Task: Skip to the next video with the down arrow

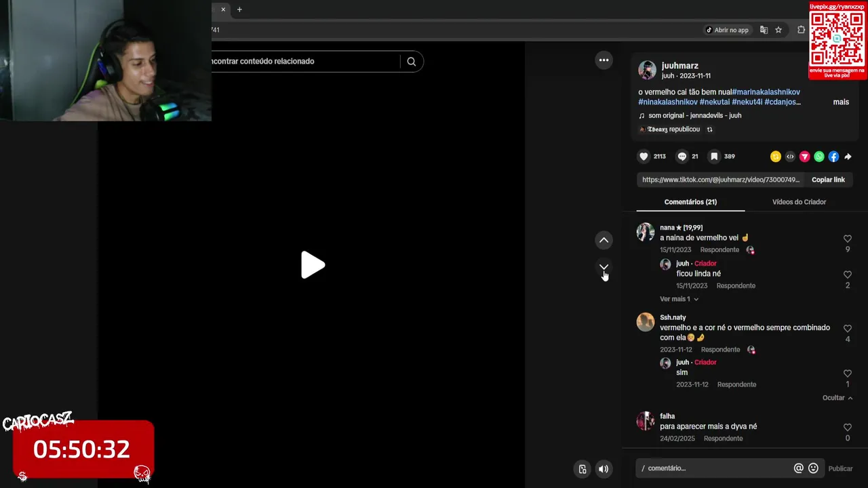Action: tap(604, 267)
